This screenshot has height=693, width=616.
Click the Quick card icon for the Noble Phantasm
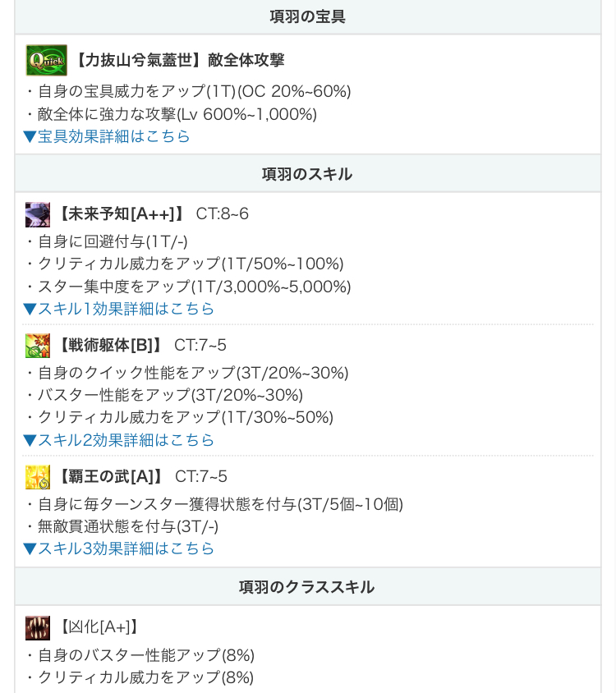point(46,60)
